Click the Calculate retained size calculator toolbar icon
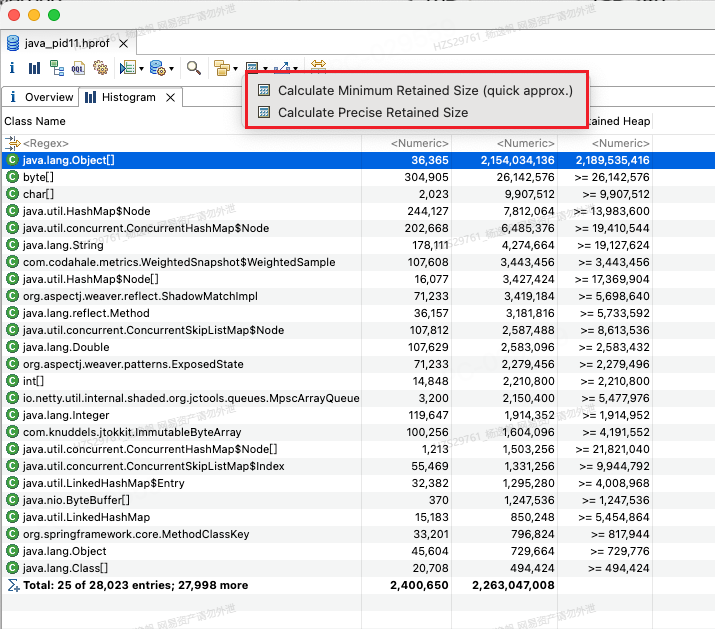Screen dimensions: 715x629 252,68
